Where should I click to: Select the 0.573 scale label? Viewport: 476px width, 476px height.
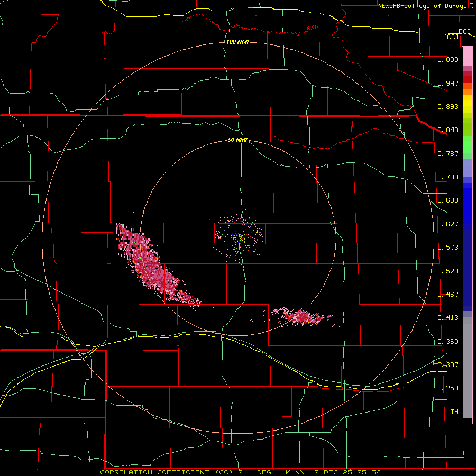(x=448, y=248)
